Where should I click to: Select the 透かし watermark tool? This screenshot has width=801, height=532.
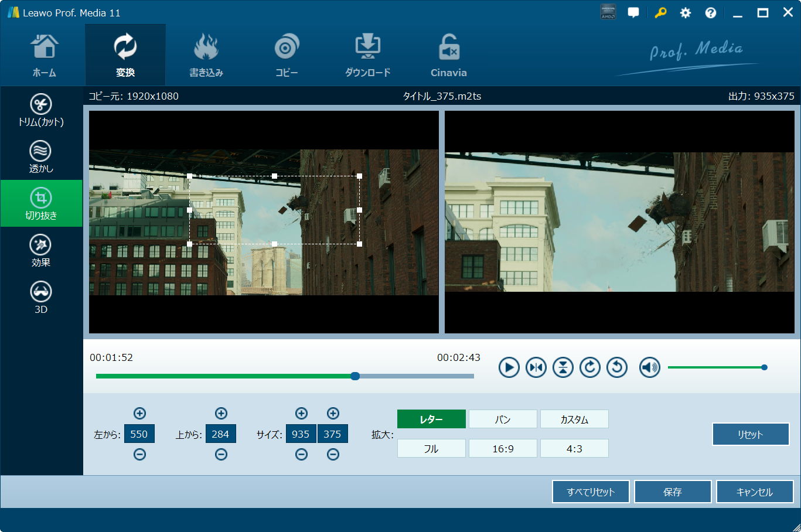(x=41, y=157)
